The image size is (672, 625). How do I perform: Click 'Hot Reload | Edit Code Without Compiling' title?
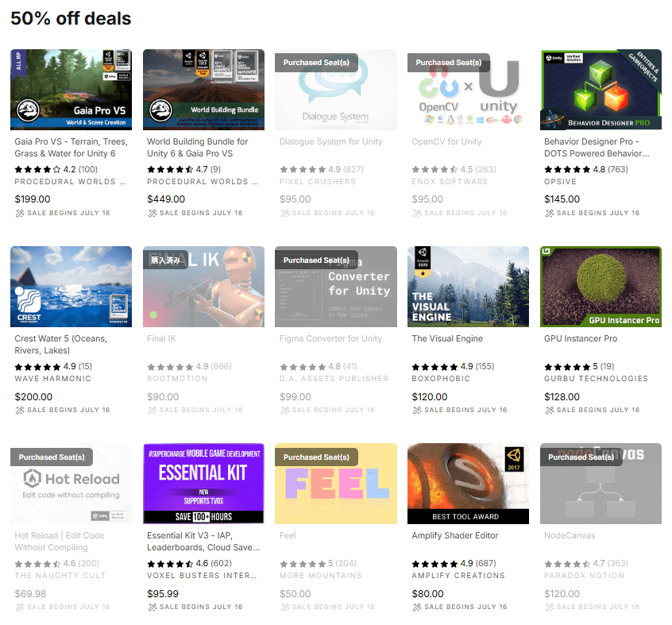pos(60,542)
